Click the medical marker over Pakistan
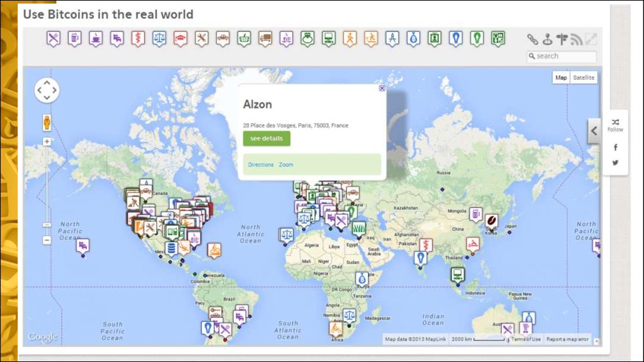 (426, 246)
